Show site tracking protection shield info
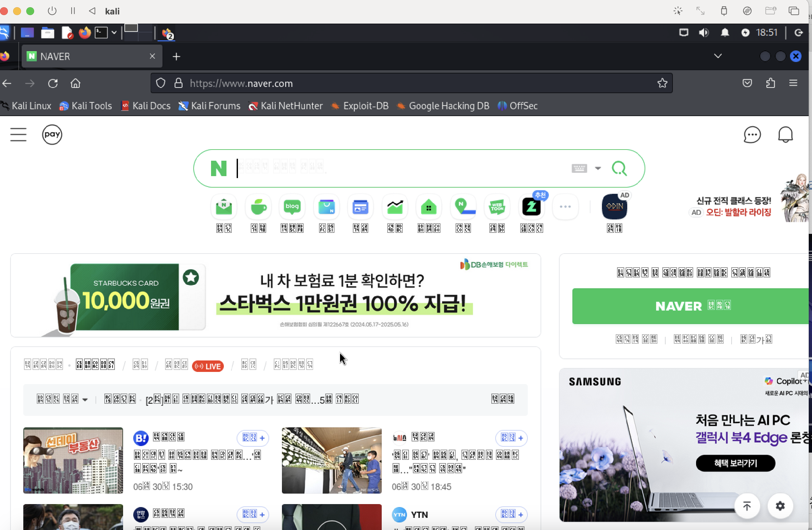812x530 pixels. click(161, 83)
